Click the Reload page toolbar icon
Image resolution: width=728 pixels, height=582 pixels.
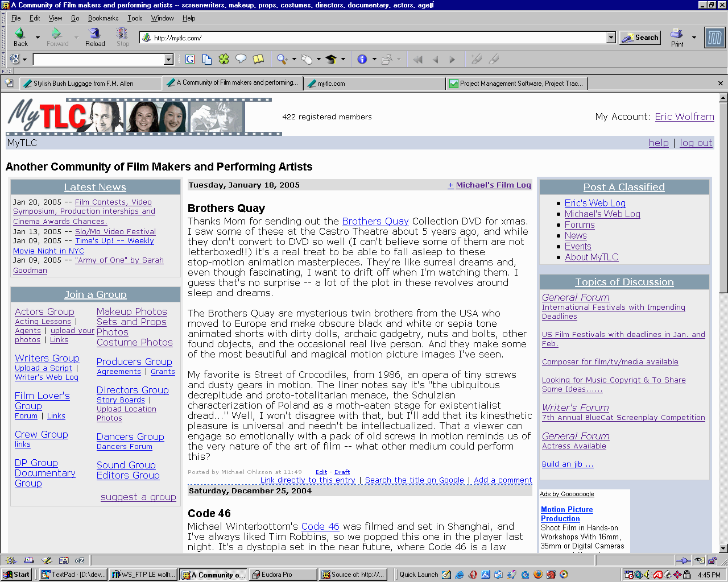[95, 37]
